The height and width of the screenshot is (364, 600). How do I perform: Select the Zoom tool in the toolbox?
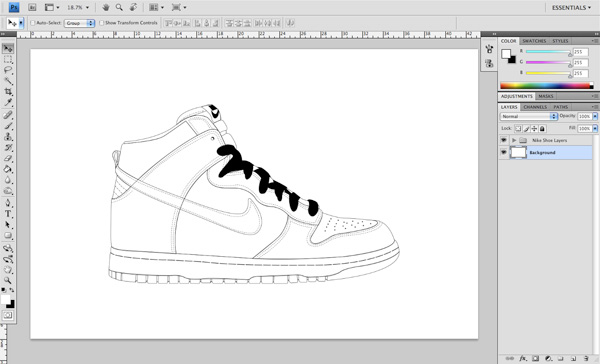[x=8, y=281]
